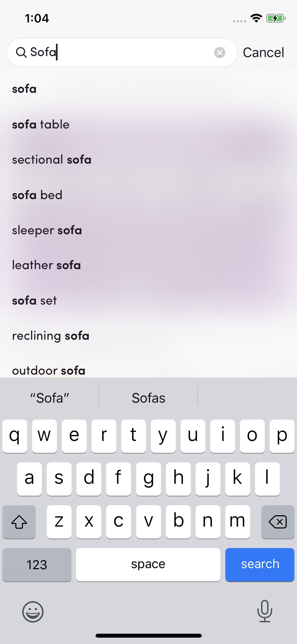Tap the space bar
Image resolution: width=297 pixels, height=644 pixels.
point(148,564)
